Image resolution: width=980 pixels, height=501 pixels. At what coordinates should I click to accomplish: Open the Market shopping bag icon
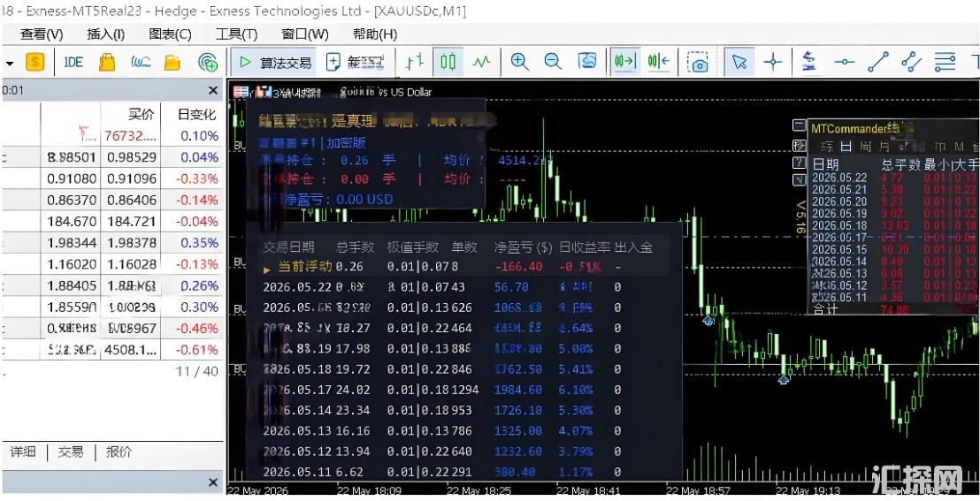tap(108, 62)
